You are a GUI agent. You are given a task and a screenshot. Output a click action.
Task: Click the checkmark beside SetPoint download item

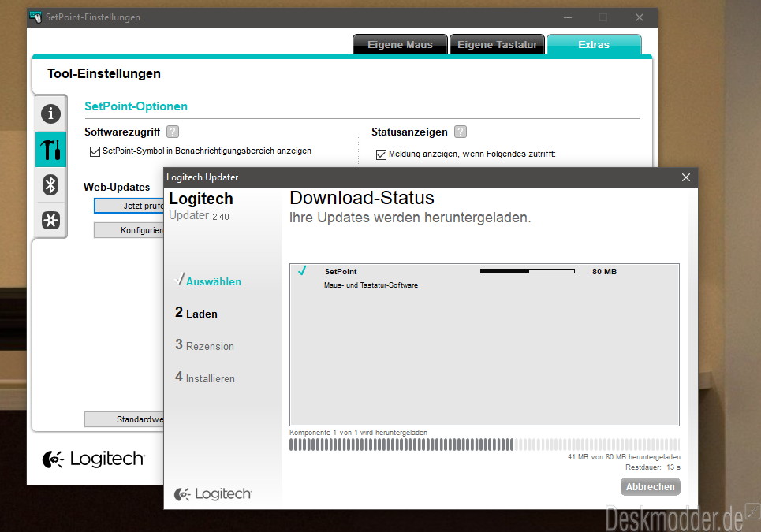click(302, 270)
